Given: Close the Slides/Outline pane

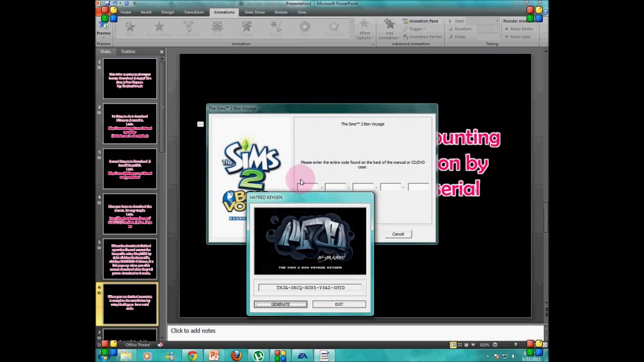Looking at the screenshot, I should [x=162, y=52].
